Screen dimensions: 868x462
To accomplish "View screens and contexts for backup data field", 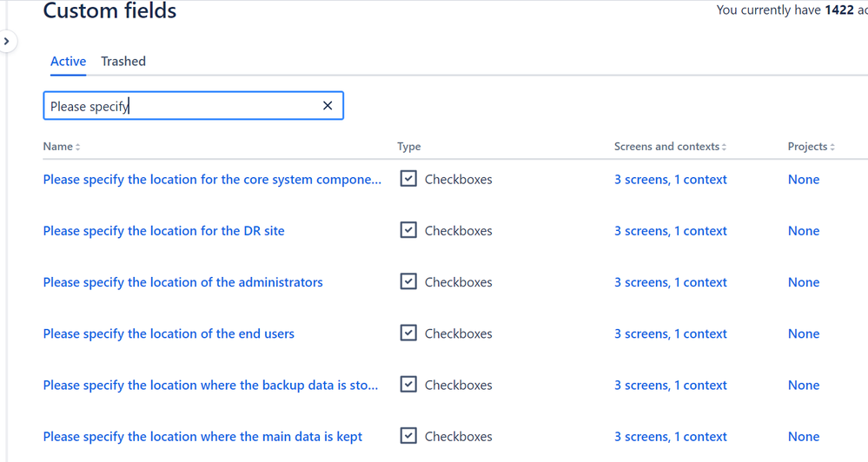I will pyautogui.click(x=671, y=385).
